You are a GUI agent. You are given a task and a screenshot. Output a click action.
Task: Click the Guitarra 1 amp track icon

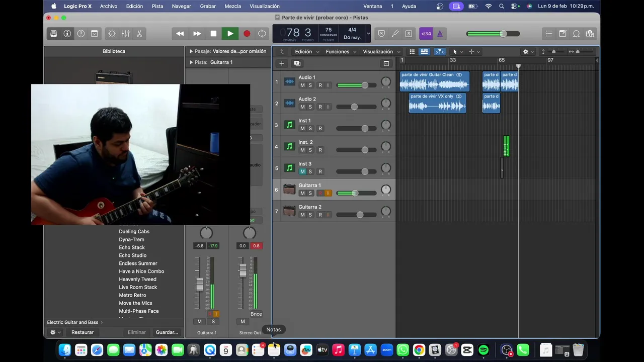click(x=289, y=190)
